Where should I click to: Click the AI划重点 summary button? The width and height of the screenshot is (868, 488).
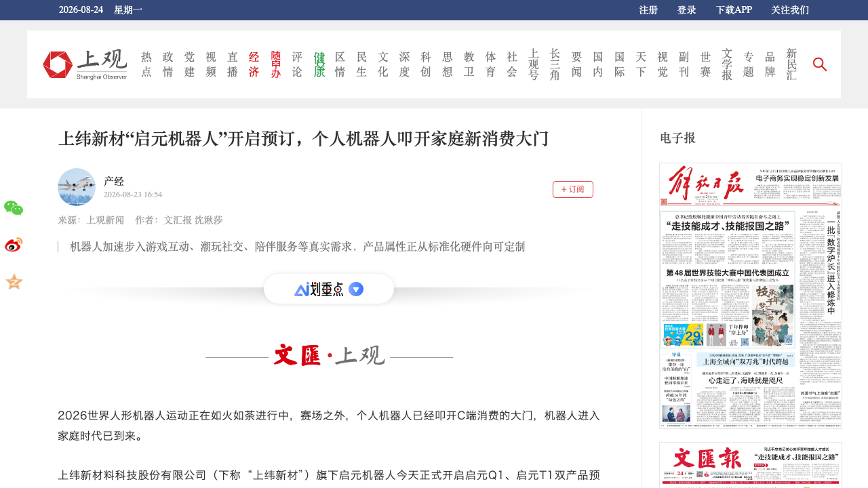coord(329,289)
